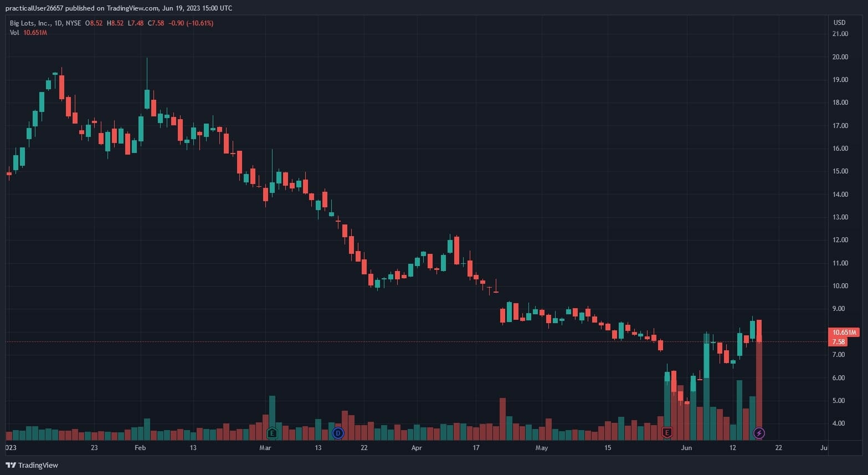Click the 'Apr' label on the time axis
This screenshot has height=475, width=868.
coord(417,448)
